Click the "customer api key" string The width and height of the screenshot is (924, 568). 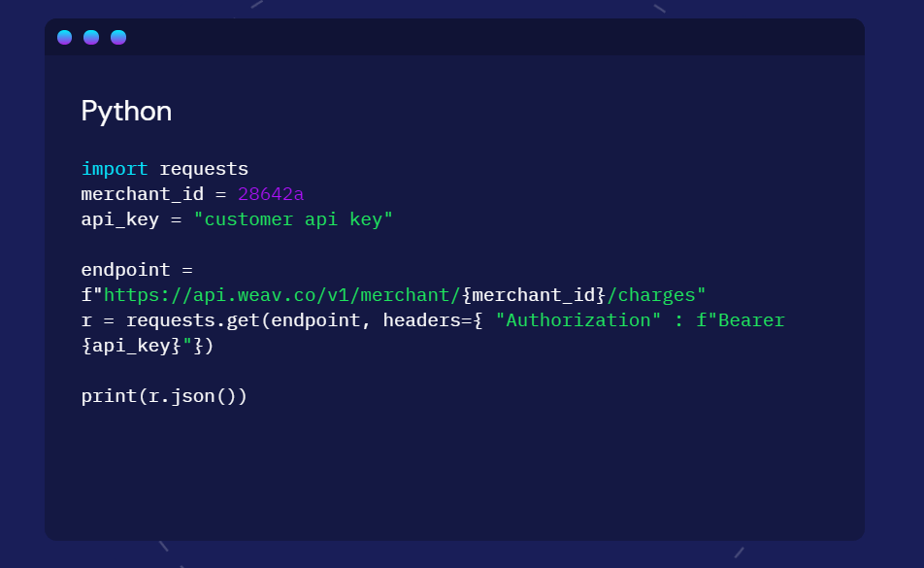click(x=293, y=219)
